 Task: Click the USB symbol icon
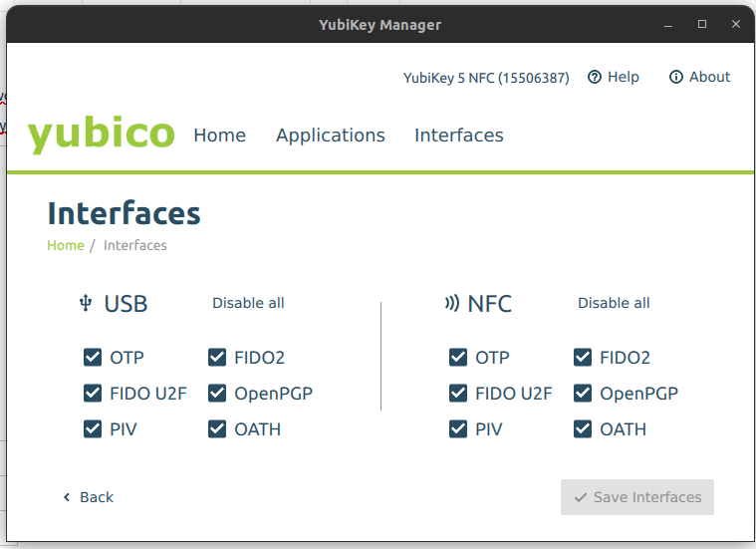click(x=86, y=303)
